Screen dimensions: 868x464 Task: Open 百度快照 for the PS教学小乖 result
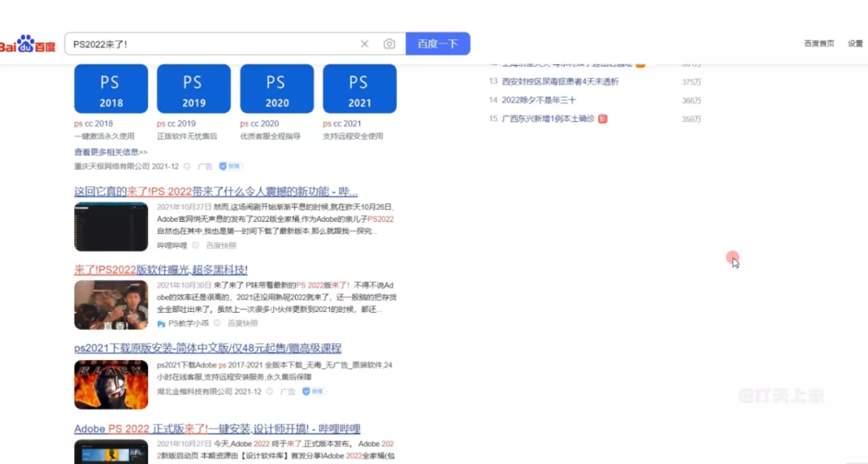coord(243,323)
